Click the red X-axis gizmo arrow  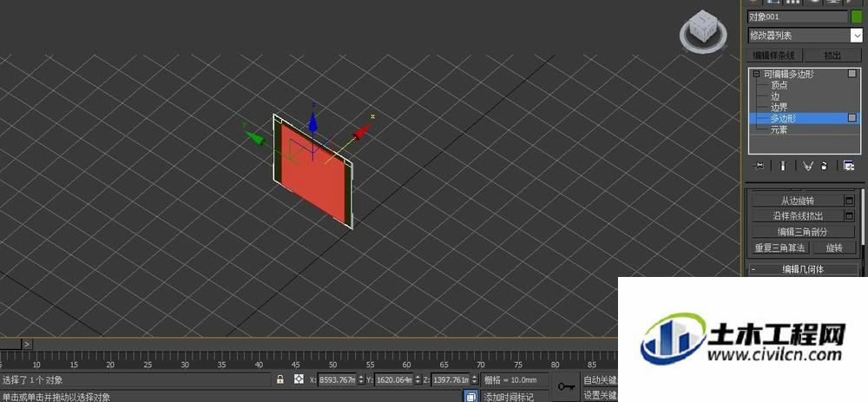tap(362, 132)
